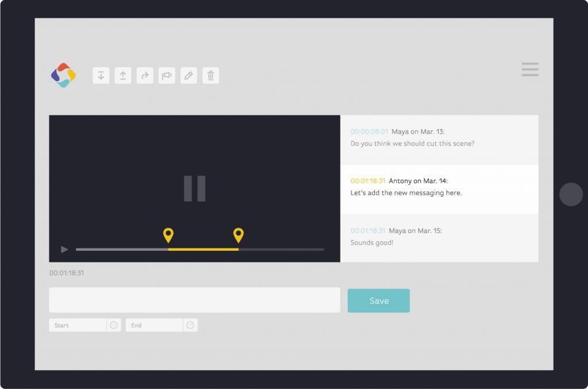Click the colorful app logo
The height and width of the screenshot is (389, 588).
[x=63, y=75]
